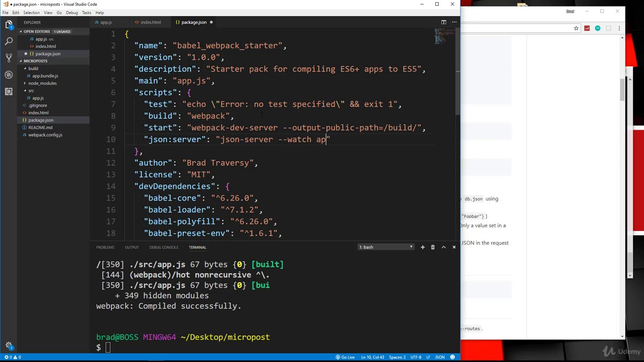This screenshot has height=362, width=644.
Task: Click the teal 'm' Chrome extension icon
Action: click(597, 28)
